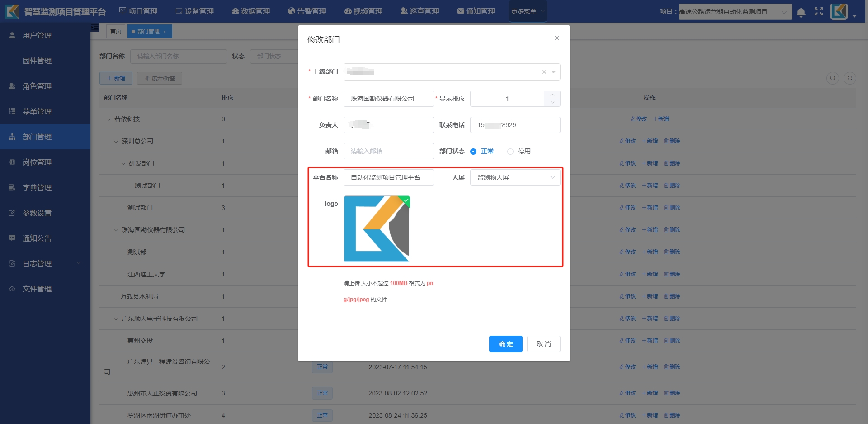The width and height of the screenshot is (868, 424).
Task: Select the 正常 department status radio
Action: pyautogui.click(x=473, y=152)
